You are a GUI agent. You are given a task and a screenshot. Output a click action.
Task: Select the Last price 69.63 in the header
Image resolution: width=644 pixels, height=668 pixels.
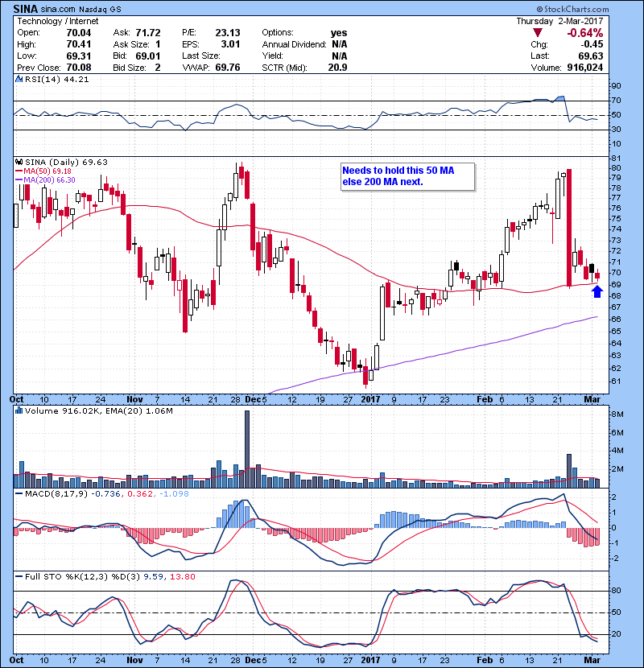pyautogui.click(x=591, y=56)
